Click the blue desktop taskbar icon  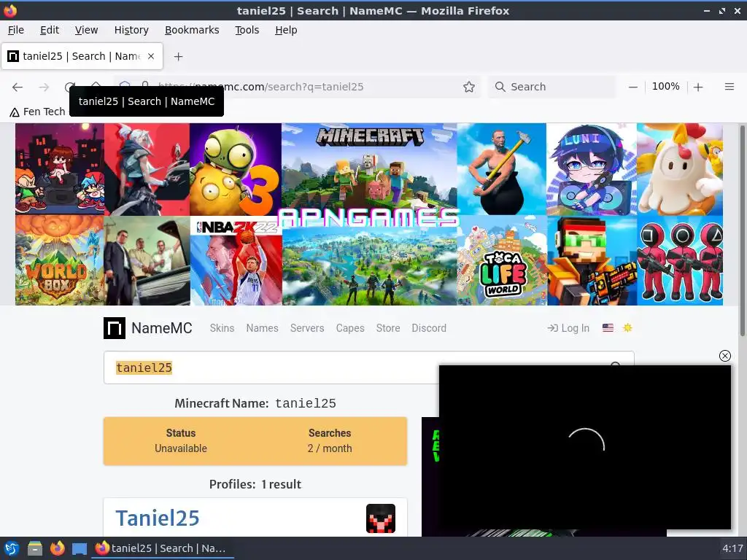pyautogui.click(x=80, y=548)
